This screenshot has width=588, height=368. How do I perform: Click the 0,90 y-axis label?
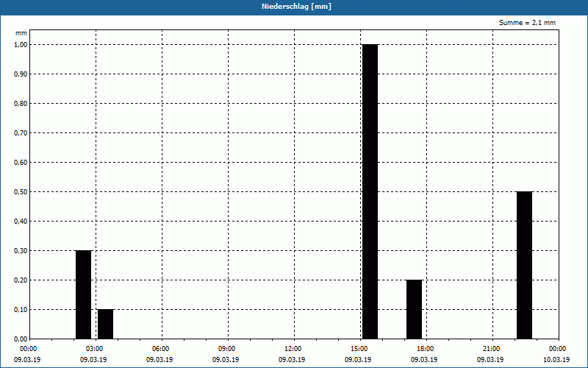coord(21,74)
